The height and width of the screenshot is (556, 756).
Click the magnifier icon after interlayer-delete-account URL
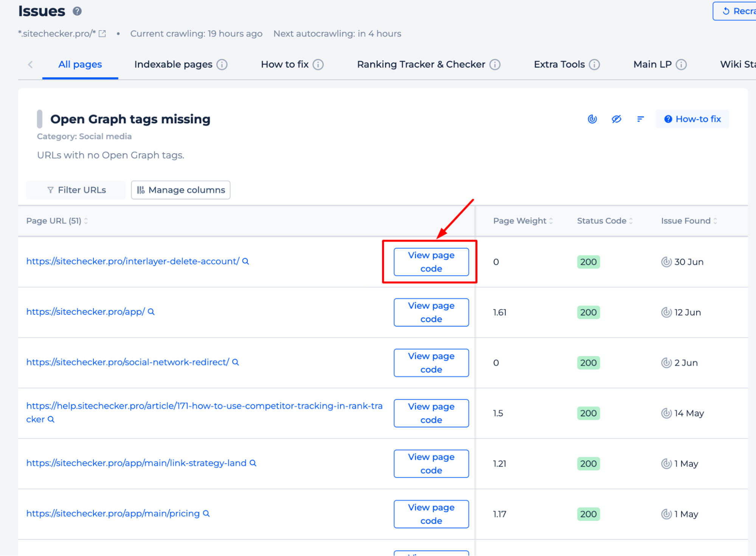click(x=245, y=262)
